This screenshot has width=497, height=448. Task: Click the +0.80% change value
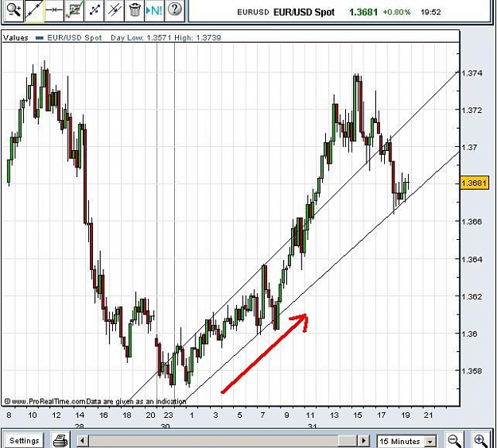pyautogui.click(x=397, y=13)
